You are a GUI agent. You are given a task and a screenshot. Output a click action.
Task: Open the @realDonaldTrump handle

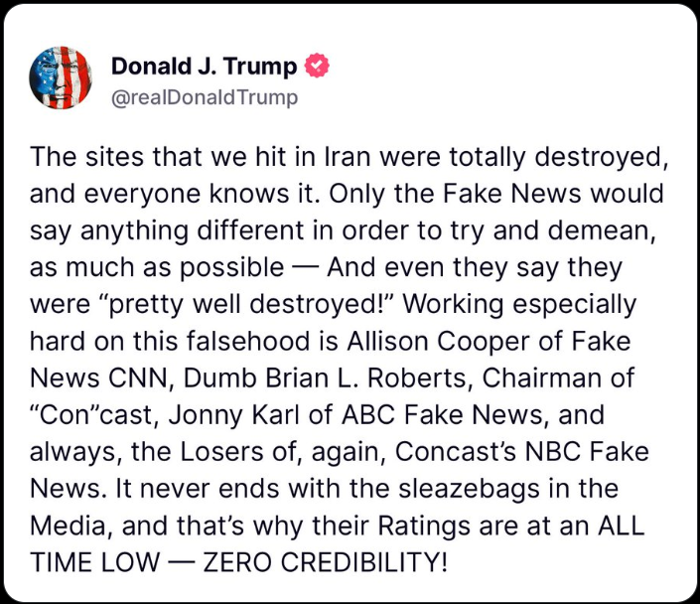[205, 98]
